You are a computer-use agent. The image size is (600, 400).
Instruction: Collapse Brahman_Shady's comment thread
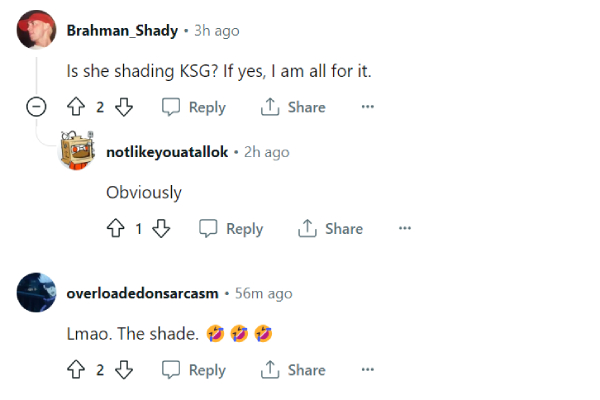(37, 107)
